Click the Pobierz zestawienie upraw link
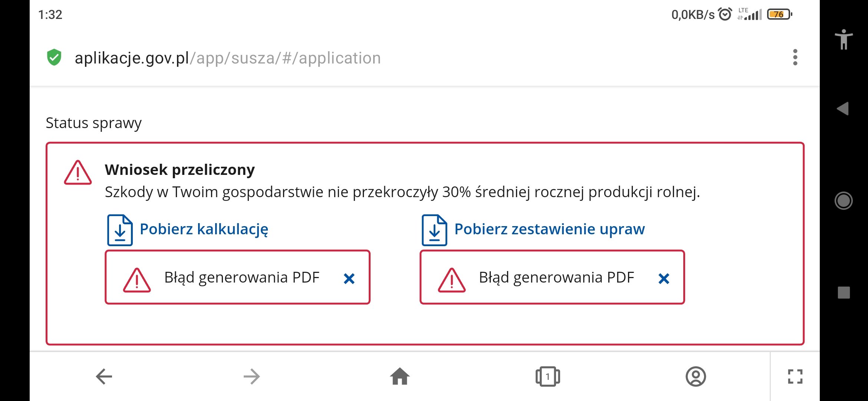868x401 pixels. click(549, 229)
